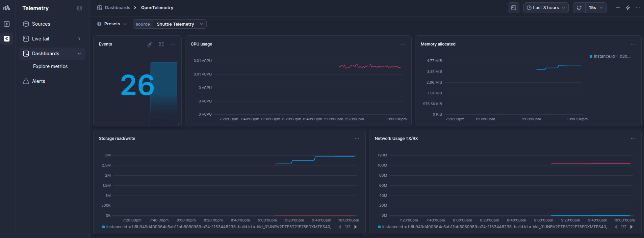The width and height of the screenshot is (644, 238).
Task: Open the 15s refresh interval dropdown
Action: [x=596, y=8]
